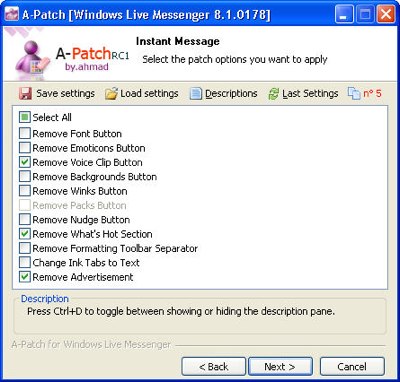Enable Remove Font Button checkbox

[x=25, y=134]
